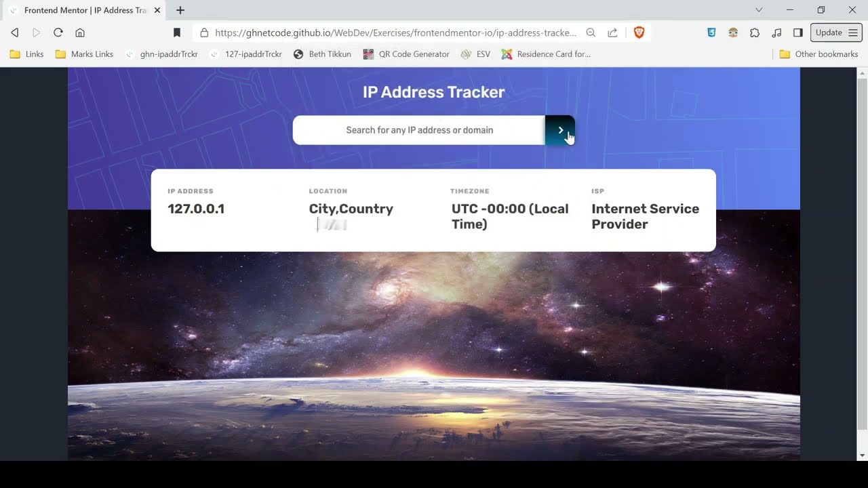Open the Marks Links bookmark folder
Screen dimensions: 868x488
84,54
